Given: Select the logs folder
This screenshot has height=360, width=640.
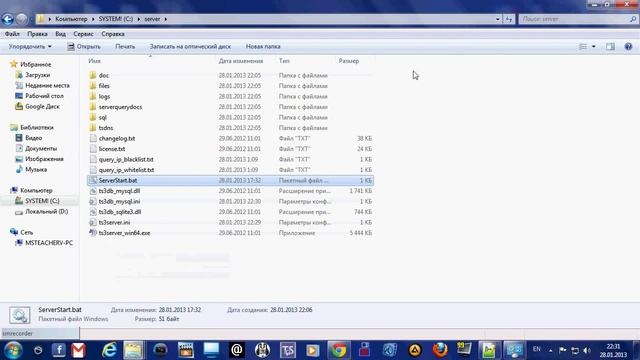Looking at the screenshot, I should [104, 96].
